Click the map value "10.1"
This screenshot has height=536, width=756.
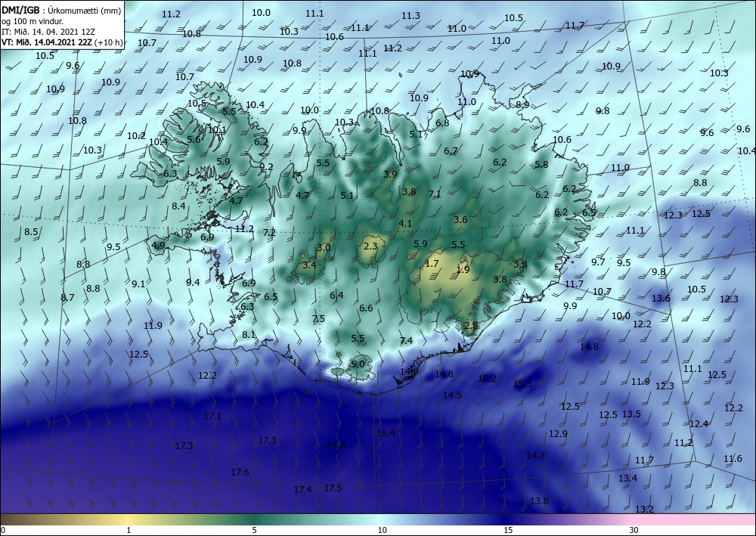coord(217,130)
